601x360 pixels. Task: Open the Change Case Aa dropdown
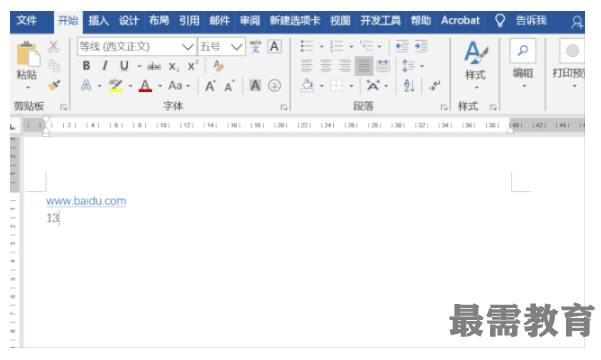[179, 85]
